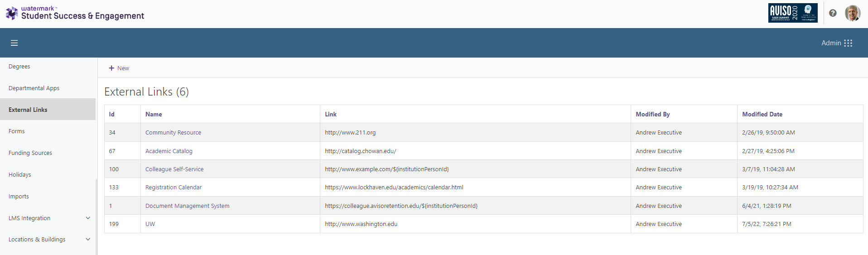Expand Locations & Buildings chevron
The height and width of the screenshot is (255, 868).
pyautogui.click(x=88, y=239)
